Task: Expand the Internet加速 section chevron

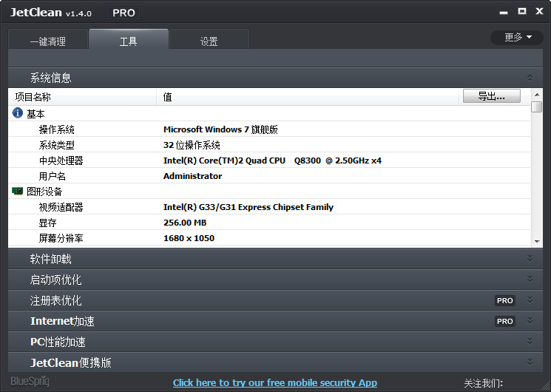Action: (x=530, y=321)
